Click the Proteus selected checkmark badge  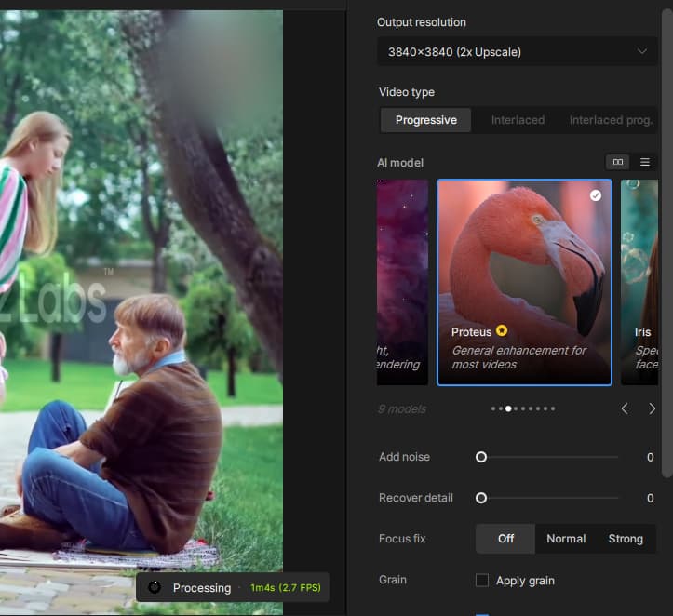pyautogui.click(x=596, y=195)
